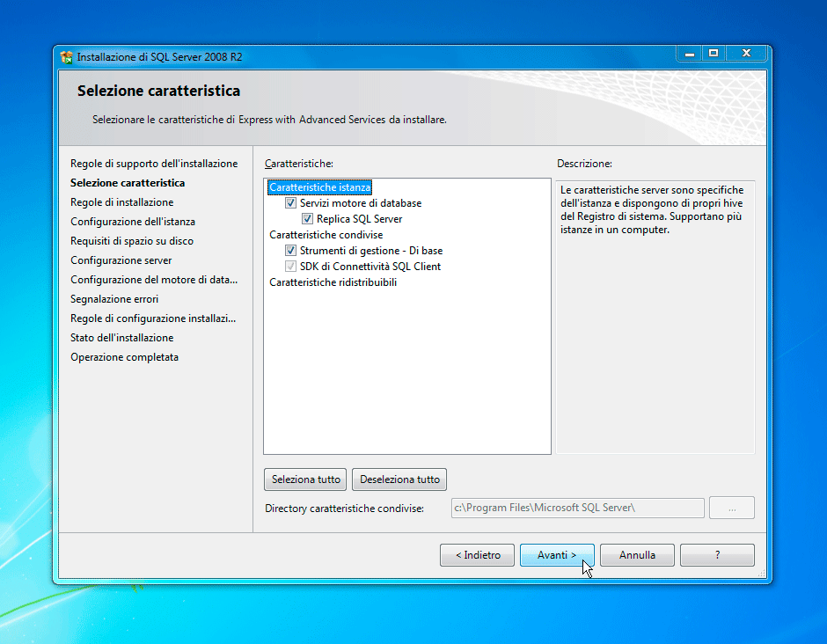Click the shared directory browse button
The height and width of the screenshot is (644, 827).
tap(732, 508)
